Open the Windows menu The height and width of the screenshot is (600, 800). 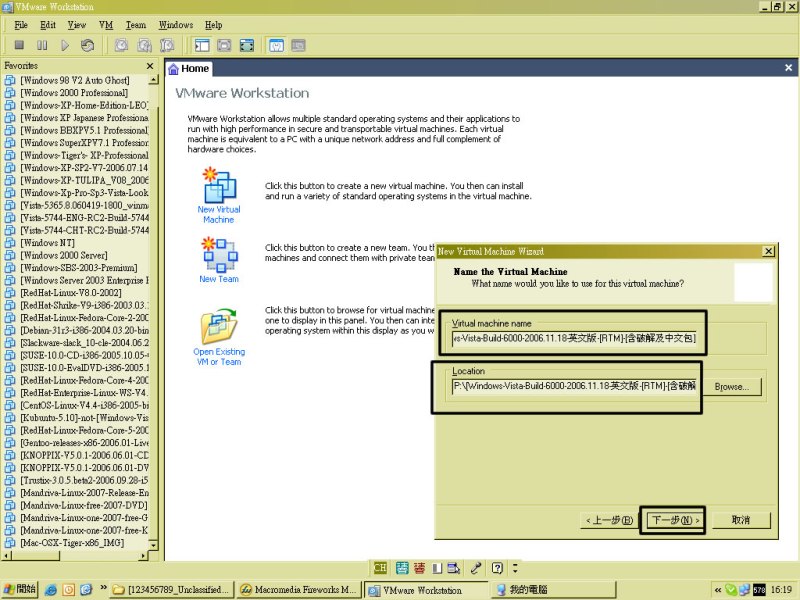pos(176,24)
